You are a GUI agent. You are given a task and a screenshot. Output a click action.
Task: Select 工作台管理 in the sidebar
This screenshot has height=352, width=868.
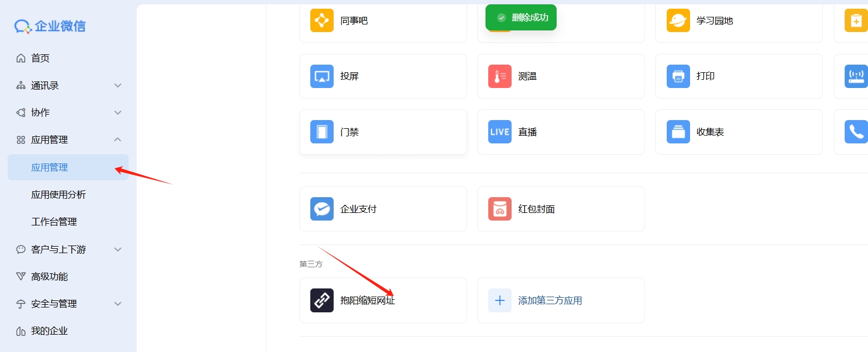click(x=54, y=222)
